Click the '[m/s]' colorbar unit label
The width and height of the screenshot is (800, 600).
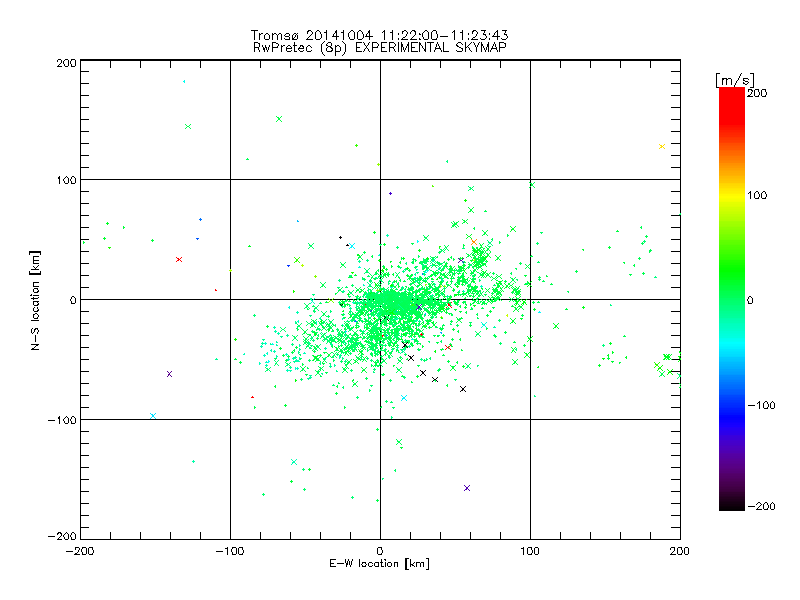734,80
